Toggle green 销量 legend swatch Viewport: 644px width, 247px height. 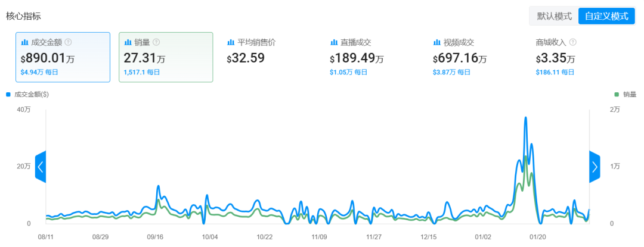(616, 95)
